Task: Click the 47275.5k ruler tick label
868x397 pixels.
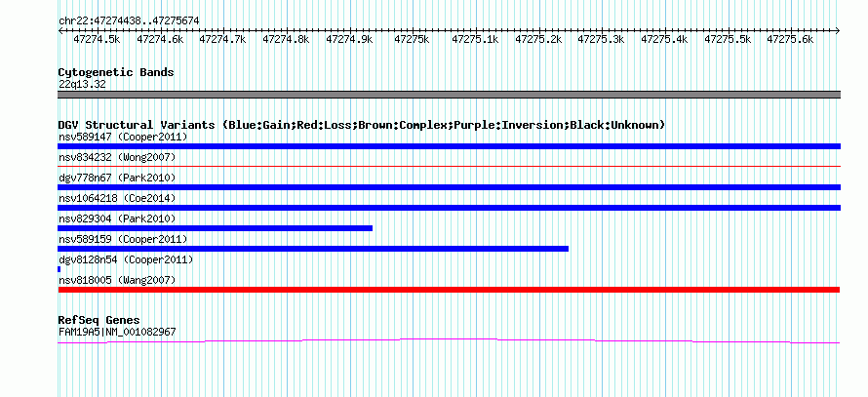Action: (x=728, y=39)
